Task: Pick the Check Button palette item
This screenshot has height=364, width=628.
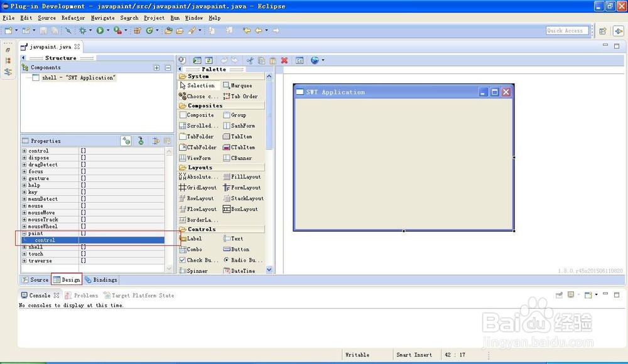Action: 198,260
